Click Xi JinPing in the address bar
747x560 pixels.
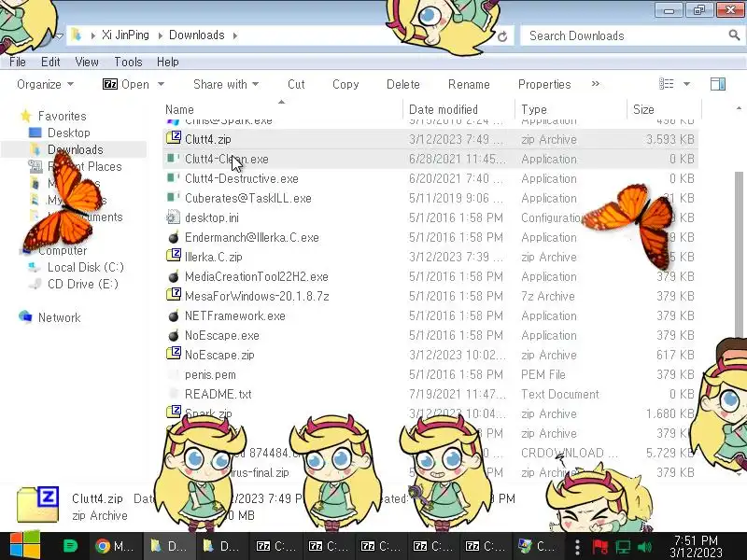pyautogui.click(x=125, y=35)
